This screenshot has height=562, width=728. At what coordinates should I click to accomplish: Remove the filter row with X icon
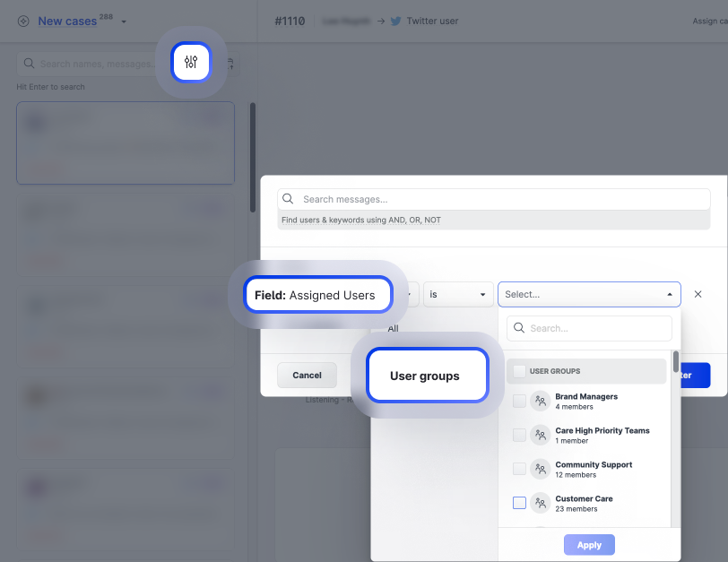(698, 294)
